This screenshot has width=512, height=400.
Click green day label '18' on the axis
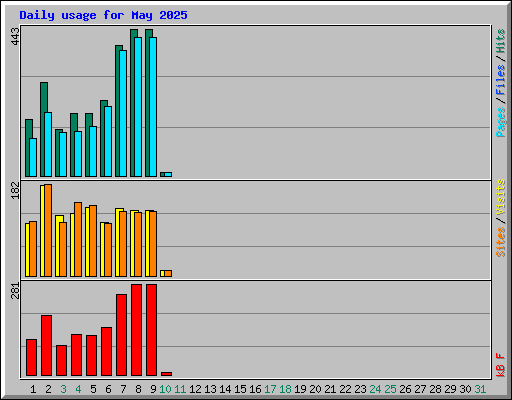click(x=285, y=389)
